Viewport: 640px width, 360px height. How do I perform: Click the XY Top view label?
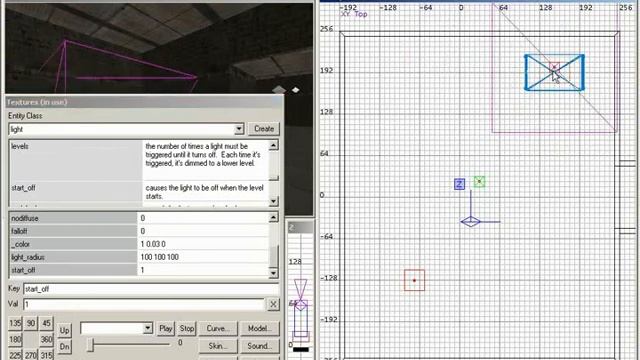click(x=354, y=14)
